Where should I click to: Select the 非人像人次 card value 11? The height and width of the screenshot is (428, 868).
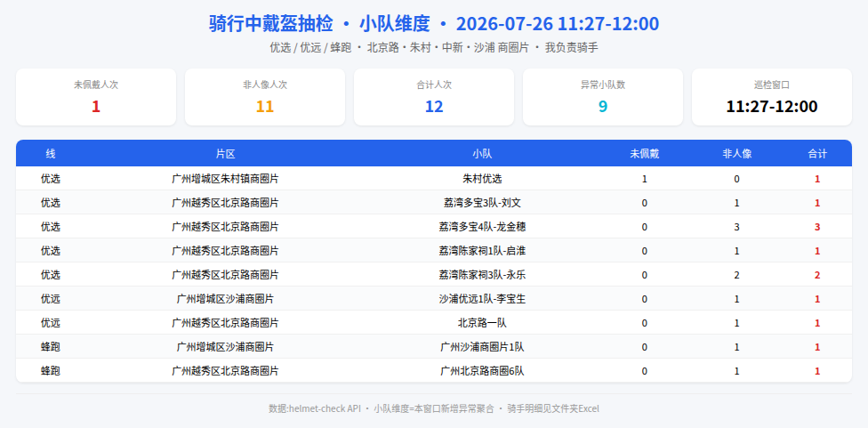click(x=265, y=106)
